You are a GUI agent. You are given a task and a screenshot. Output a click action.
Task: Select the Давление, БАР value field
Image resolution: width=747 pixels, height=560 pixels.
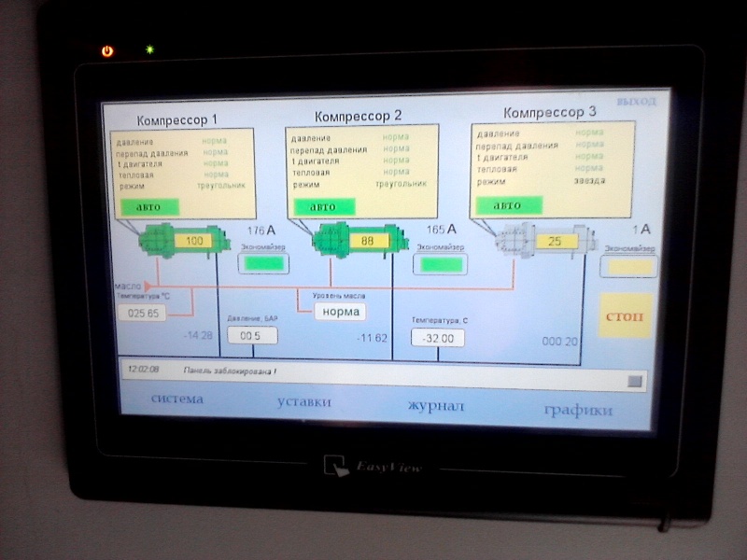click(252, 335)
